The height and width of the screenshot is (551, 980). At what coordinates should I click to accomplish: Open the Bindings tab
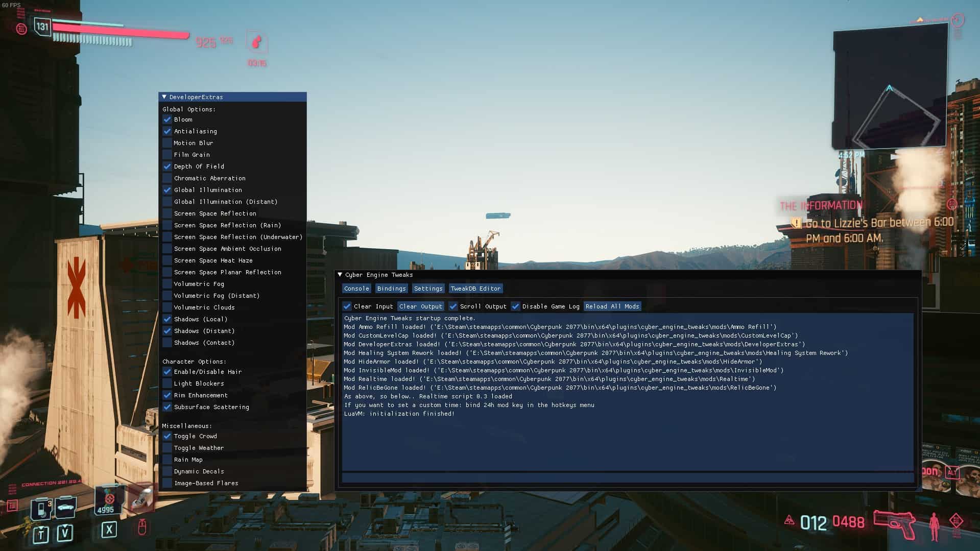coord(391,289)
